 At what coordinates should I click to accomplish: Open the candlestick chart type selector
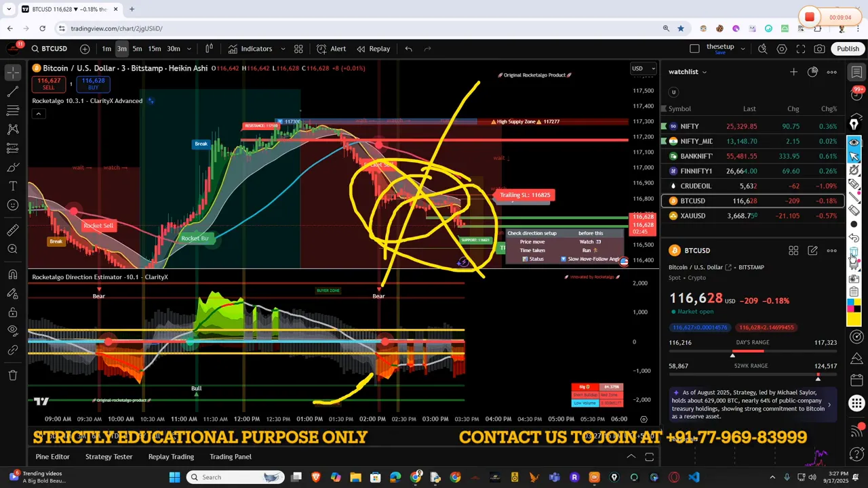[x=210, y=49]
